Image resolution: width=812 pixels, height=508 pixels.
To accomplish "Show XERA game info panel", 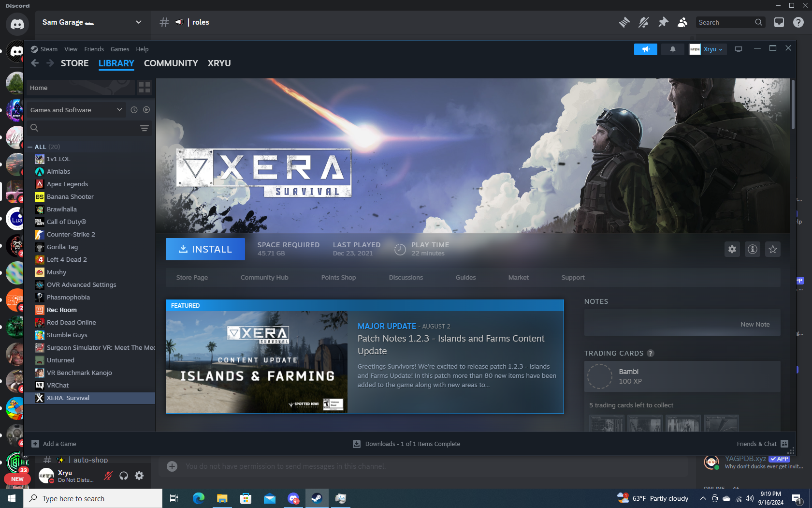I will coord(753,249).
